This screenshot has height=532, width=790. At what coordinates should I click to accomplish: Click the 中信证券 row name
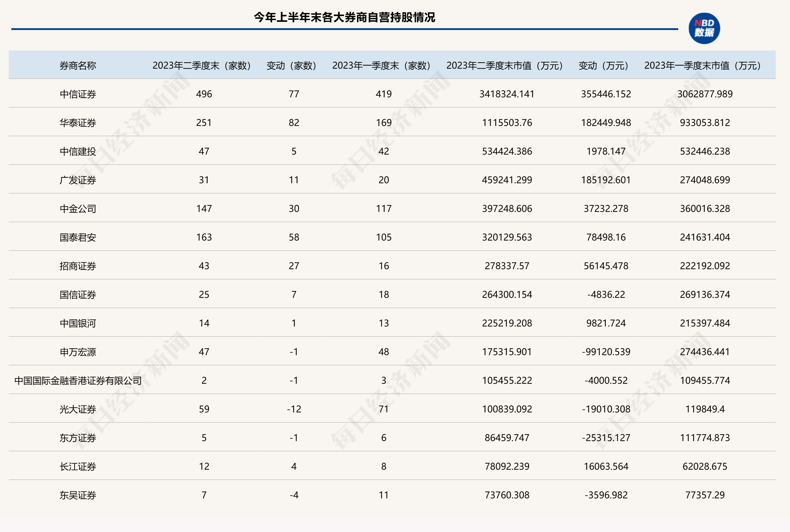click(78, 94)
